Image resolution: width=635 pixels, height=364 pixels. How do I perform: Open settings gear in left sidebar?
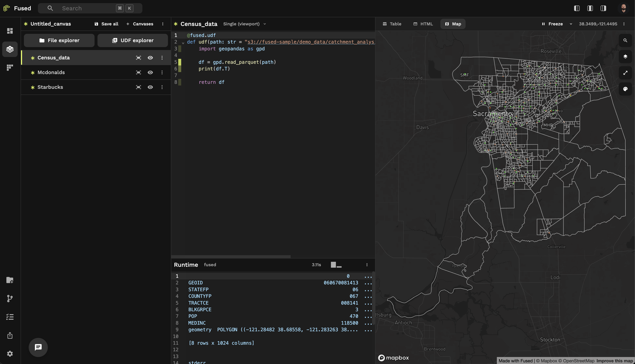[x=10, y=354]
